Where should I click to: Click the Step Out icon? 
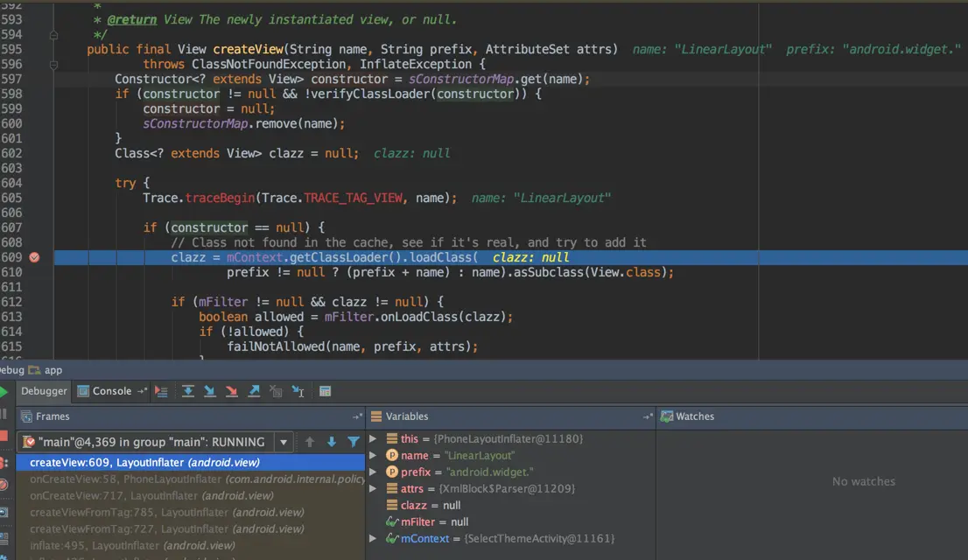pyautogui.click(x=254, y=391)
